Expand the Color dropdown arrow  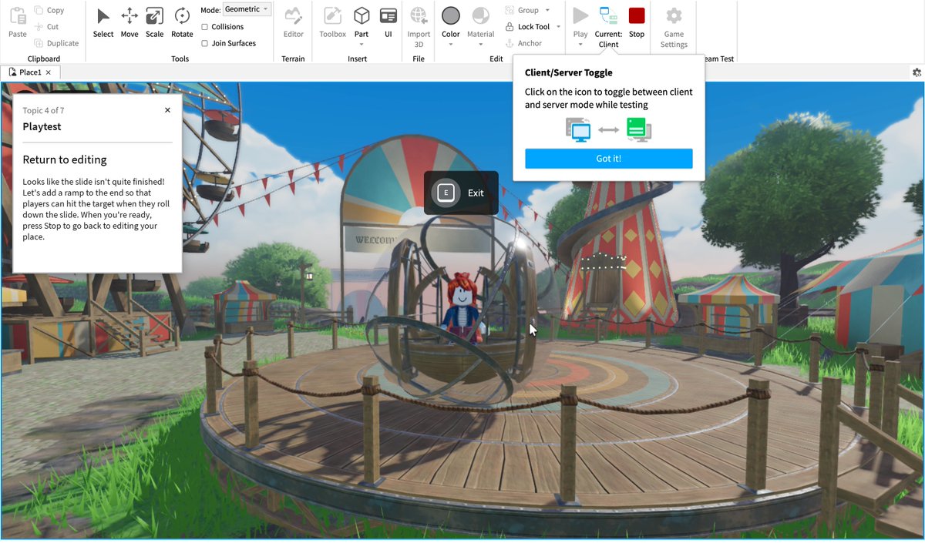click(451, 44)
